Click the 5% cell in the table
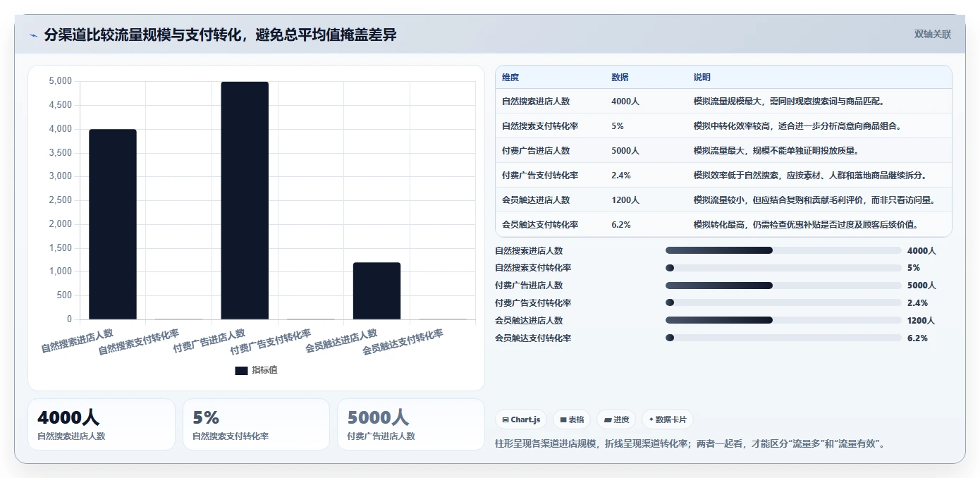This screenshot has width=980, height=478. pyautogui.click(x=618, y=126)
